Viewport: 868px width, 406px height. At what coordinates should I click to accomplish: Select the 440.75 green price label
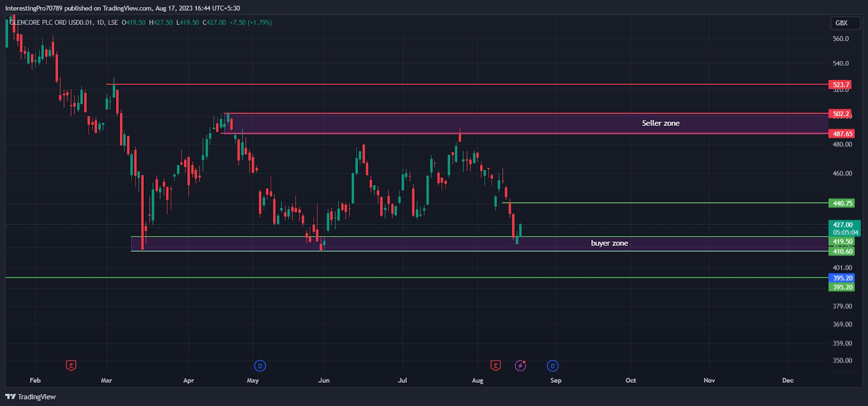pyautogui.click(x=841, y=203)
